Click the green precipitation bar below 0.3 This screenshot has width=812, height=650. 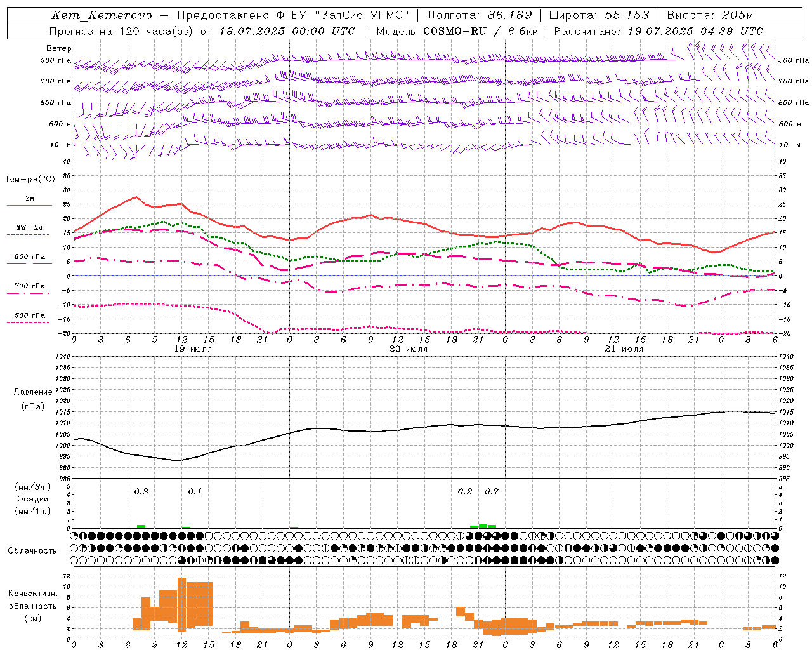(141, 526)
